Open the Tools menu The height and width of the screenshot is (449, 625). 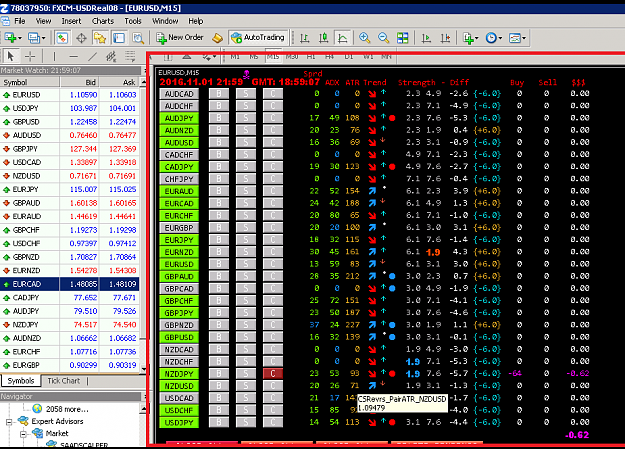(133, 21)
